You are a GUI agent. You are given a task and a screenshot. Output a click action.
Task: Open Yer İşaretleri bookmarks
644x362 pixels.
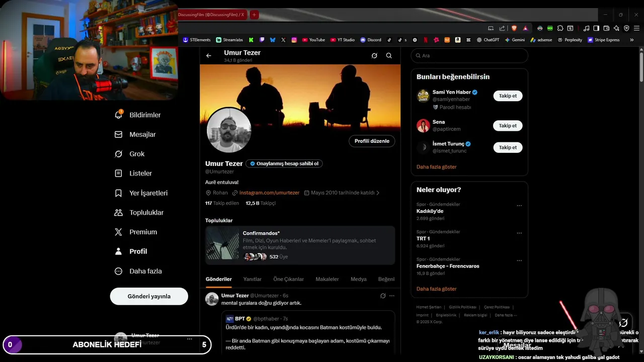[141, 193]
